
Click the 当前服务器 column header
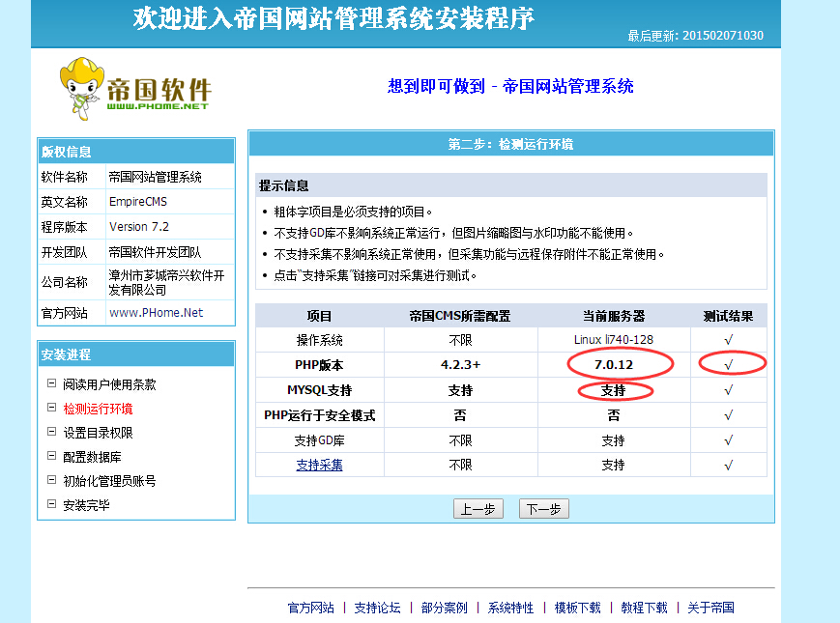pyautogui.click(x=614, y=316)
